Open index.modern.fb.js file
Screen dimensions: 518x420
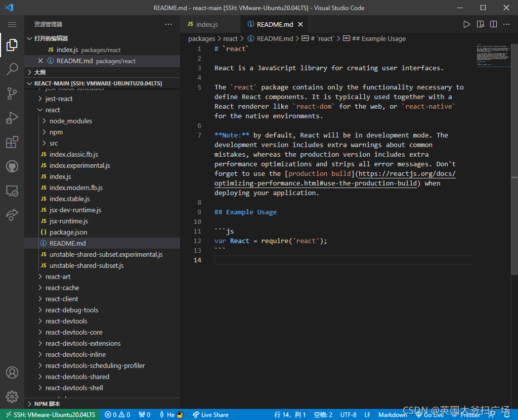pyautogui.click(x=102, y=188)
